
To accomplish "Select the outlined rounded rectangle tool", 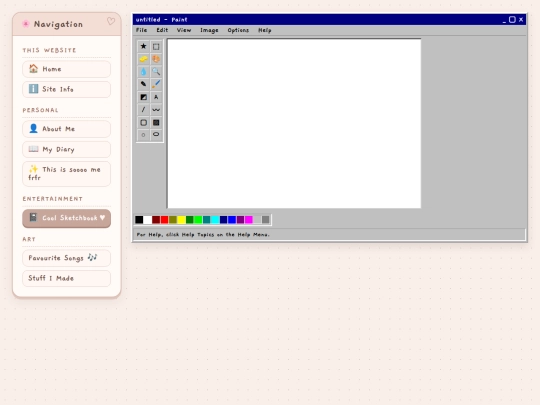I will point(143,122).
